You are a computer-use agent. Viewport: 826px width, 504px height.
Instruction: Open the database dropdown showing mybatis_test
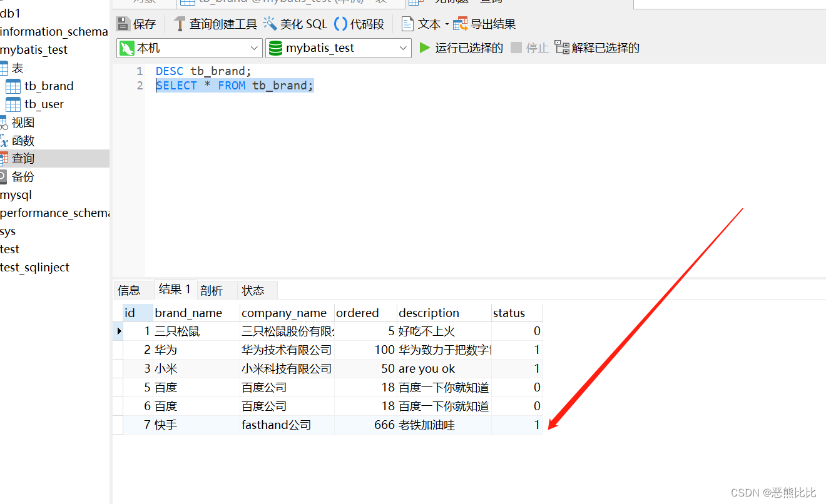(339, 48)
